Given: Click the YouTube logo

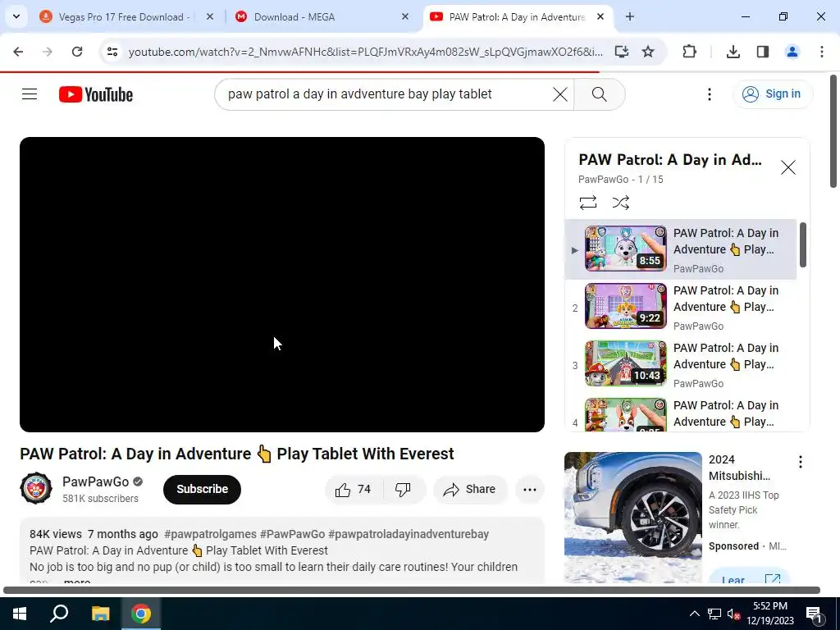Looking at the screenshot, I should point(96,94).
